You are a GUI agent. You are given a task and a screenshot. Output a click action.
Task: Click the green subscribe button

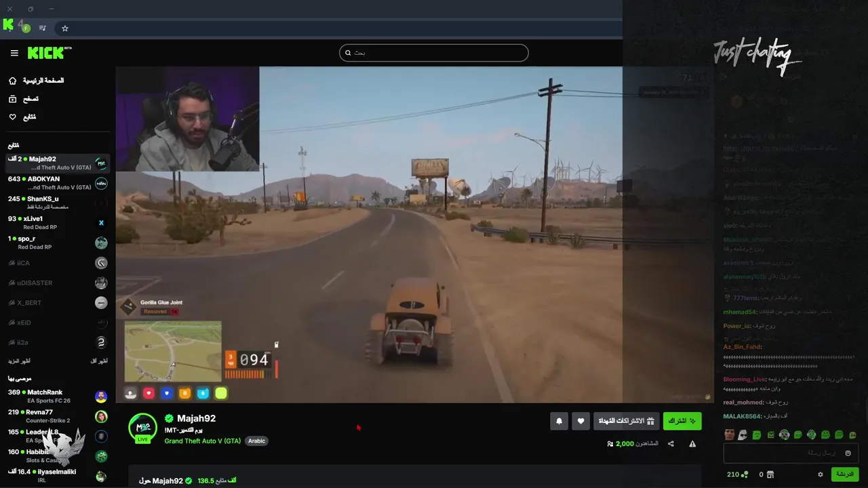(x=682, y=421)
